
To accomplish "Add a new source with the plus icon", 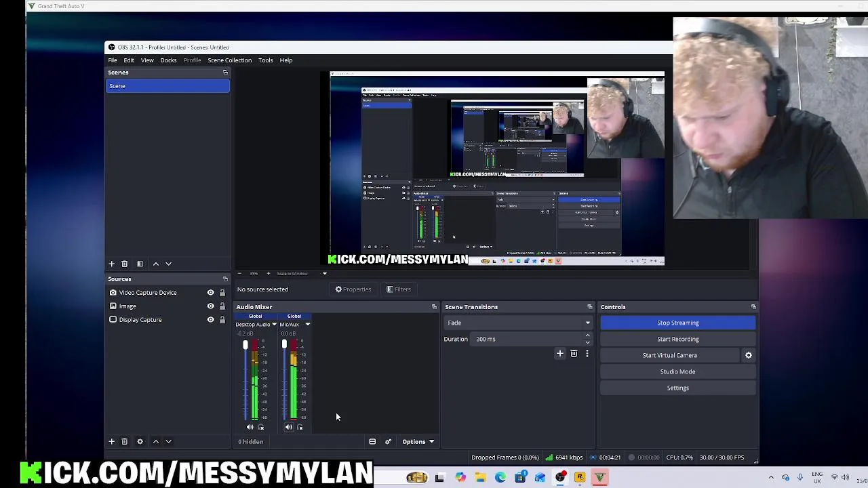I will click(x=111, y=441).
